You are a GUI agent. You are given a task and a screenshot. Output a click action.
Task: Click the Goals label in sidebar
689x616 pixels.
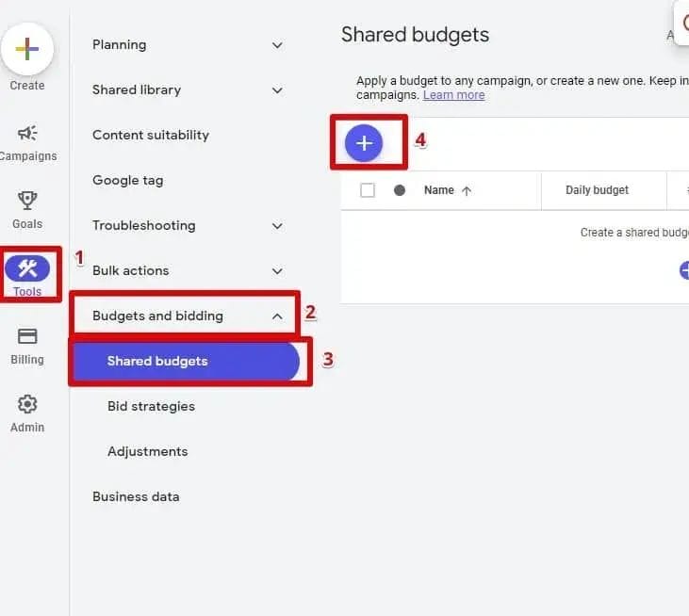point(27,224)
